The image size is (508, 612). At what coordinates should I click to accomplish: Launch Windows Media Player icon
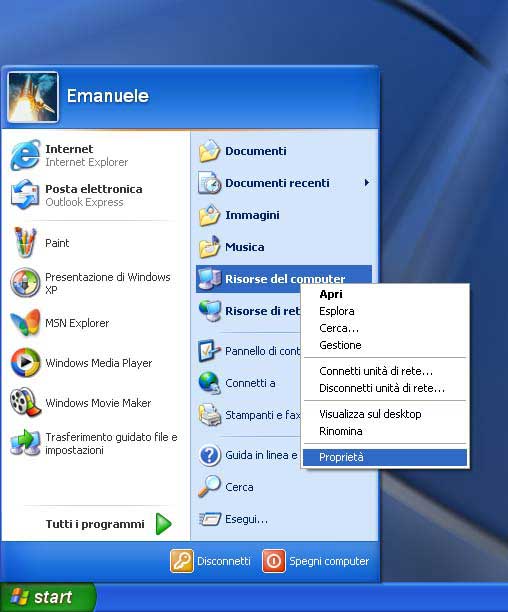point(25,363)
